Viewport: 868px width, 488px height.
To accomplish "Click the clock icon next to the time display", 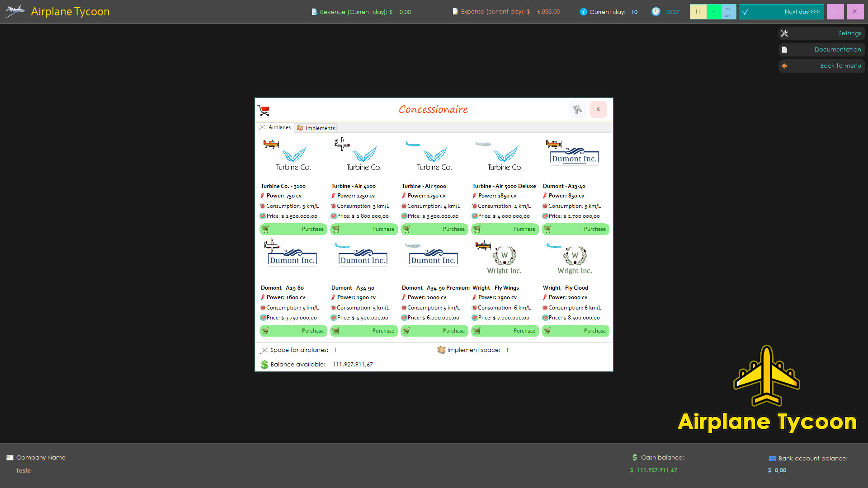I will point(655,12).
